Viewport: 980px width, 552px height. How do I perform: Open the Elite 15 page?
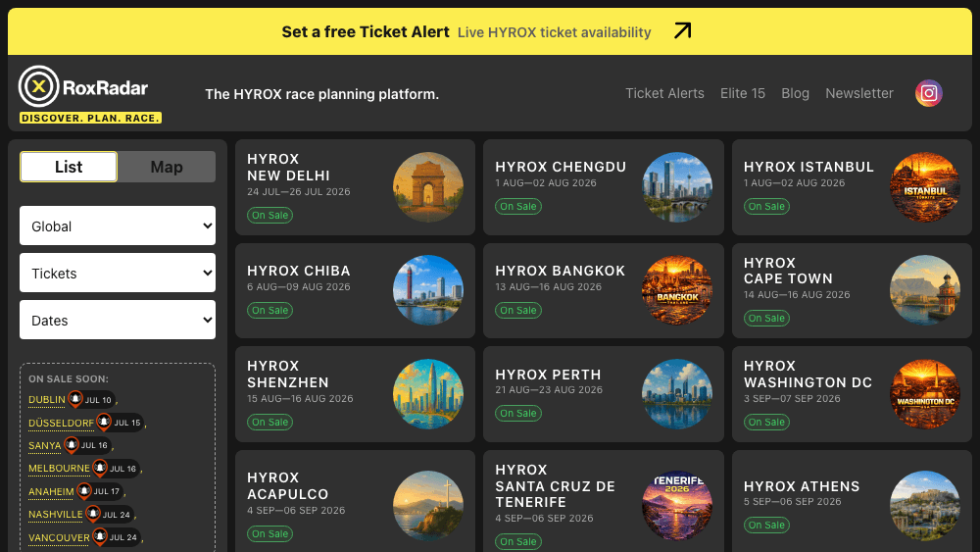(x=743, y=93)
